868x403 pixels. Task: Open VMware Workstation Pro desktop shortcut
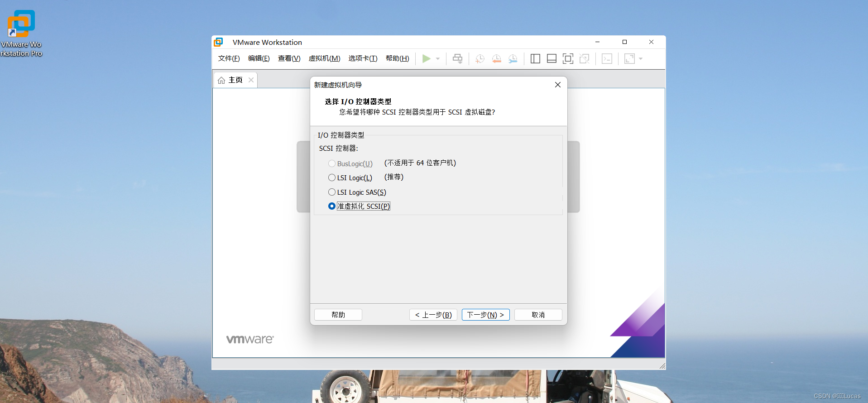21,34
